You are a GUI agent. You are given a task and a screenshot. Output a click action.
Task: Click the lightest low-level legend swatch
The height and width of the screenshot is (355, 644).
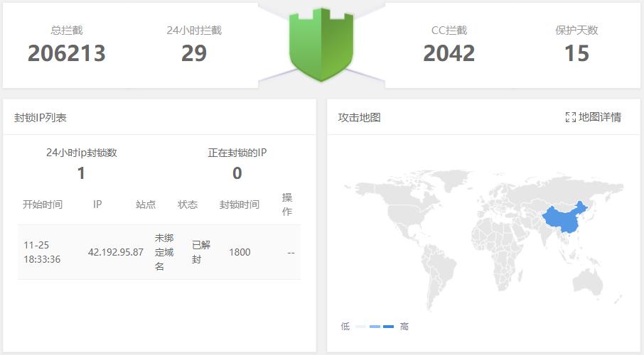point(360,327)
